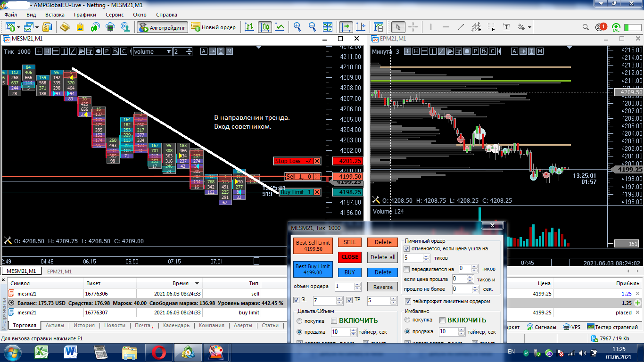Open the Файл menu
The height and width of the screenshot is (362, 644).
[10, 15]
